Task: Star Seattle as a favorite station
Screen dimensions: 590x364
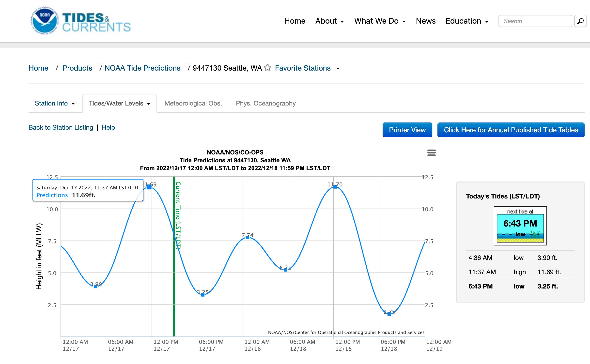Action: [267, 68]
